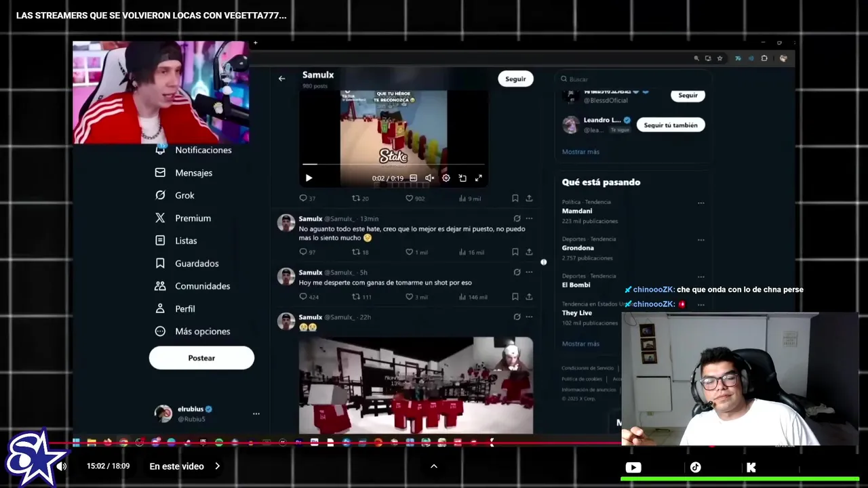Expand the 'En este video' chapter chevron

(218, 466)
